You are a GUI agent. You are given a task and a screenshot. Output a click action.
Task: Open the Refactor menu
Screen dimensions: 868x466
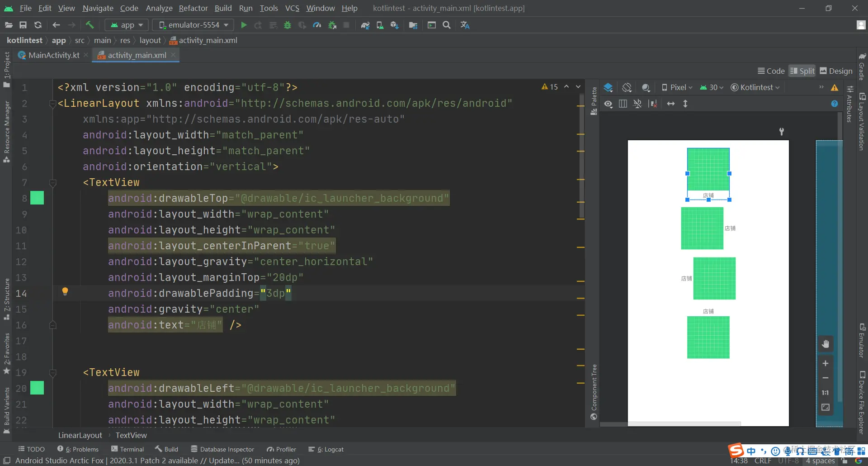tap(193, 8)
